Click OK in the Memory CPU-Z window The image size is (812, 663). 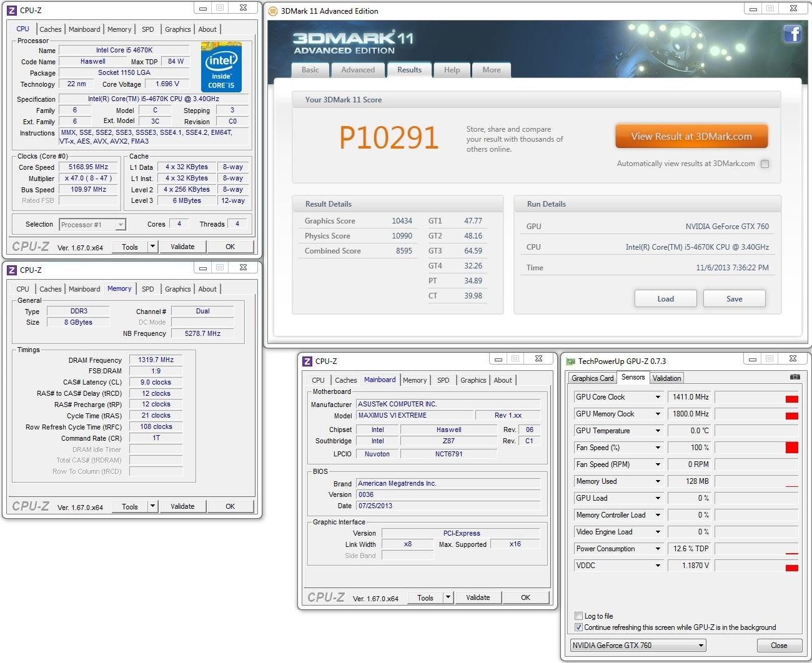(x=230, y=506)
